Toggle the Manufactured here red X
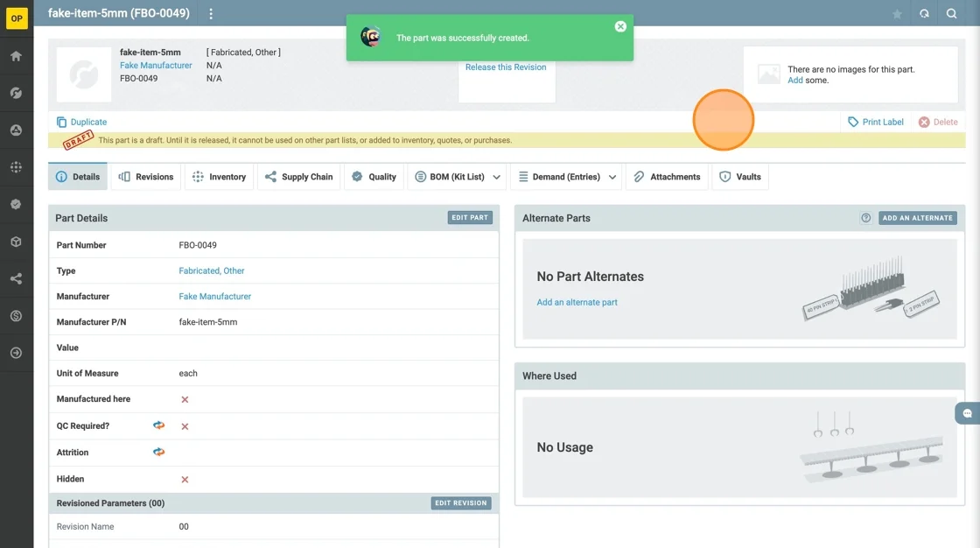The width and height of the screenshot is (980, 548). point(185,399)
